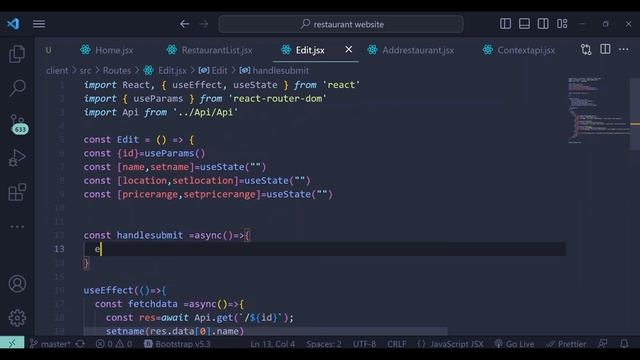Close the Edit.jsx tab
Viewport: 640px width, 360px height.
pos(349,49)
